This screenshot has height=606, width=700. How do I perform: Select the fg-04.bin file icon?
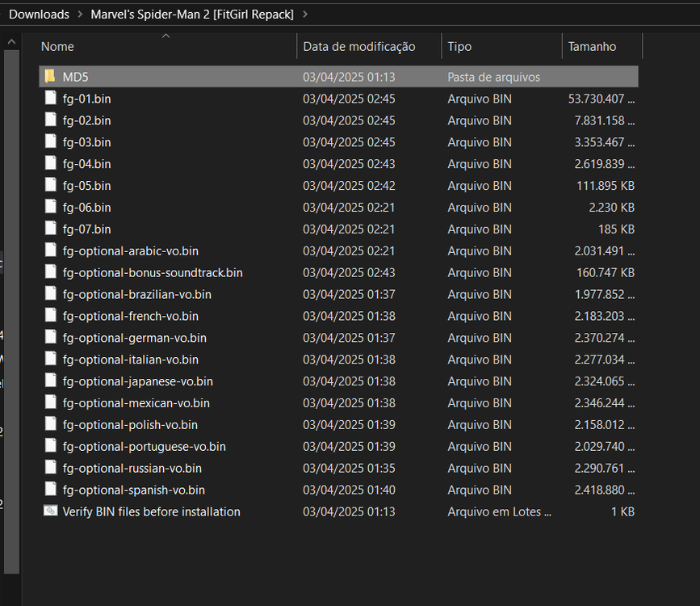point(50,164)
